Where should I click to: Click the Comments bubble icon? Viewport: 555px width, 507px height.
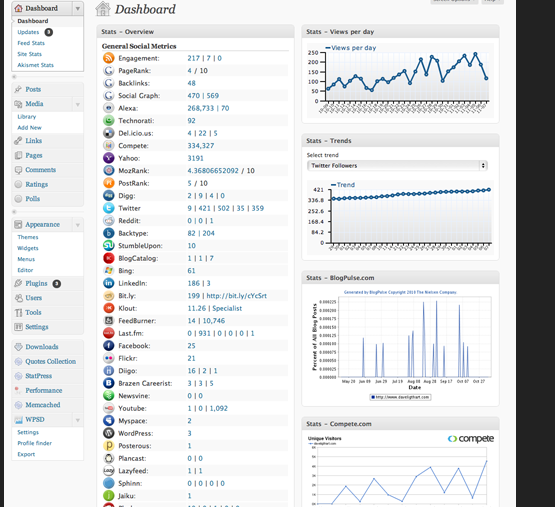pyautogui.click(x=18, y=170)
